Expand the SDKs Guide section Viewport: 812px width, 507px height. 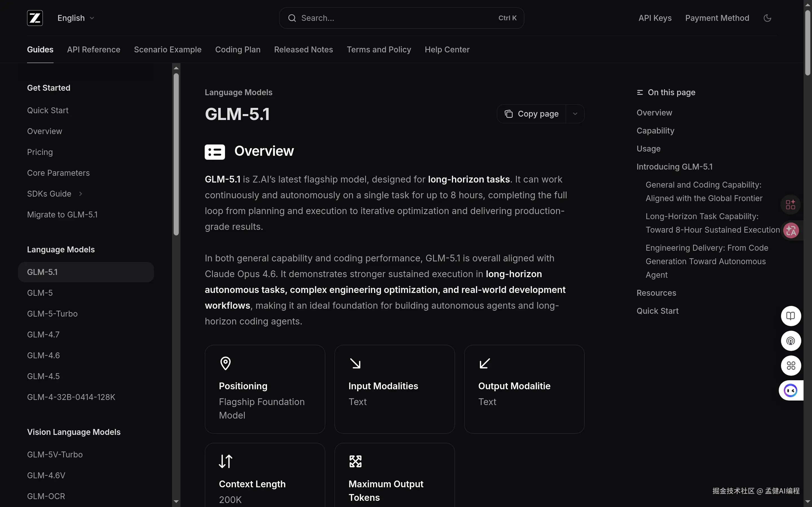click(80, 194)
